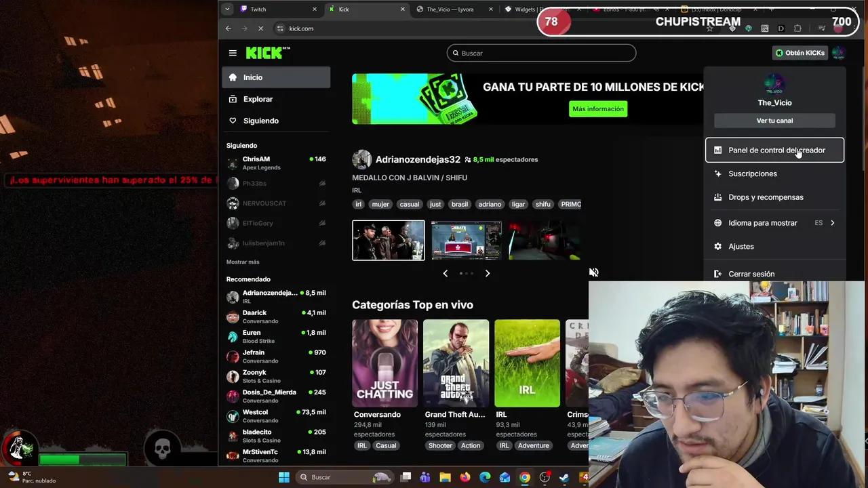The height and width of the screenshot is (488, 868).
Task: Go to previous featured stream arrow
Action: (445, 273)
